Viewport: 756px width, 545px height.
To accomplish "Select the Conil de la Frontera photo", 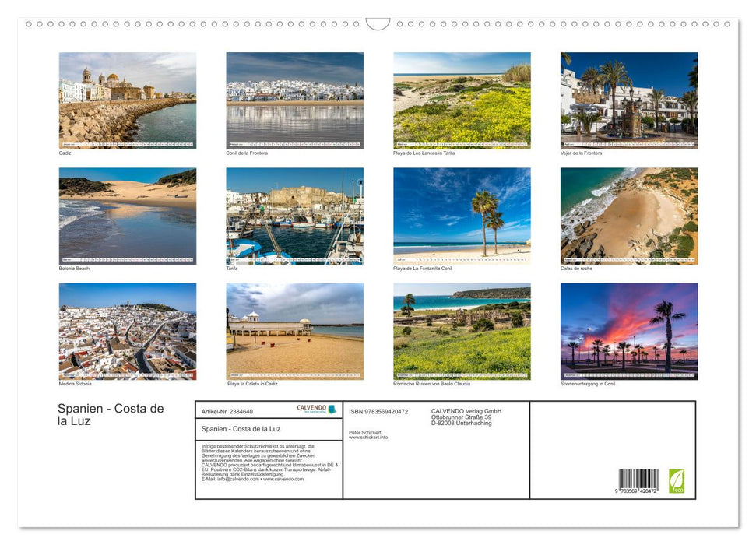I will 294,100.
